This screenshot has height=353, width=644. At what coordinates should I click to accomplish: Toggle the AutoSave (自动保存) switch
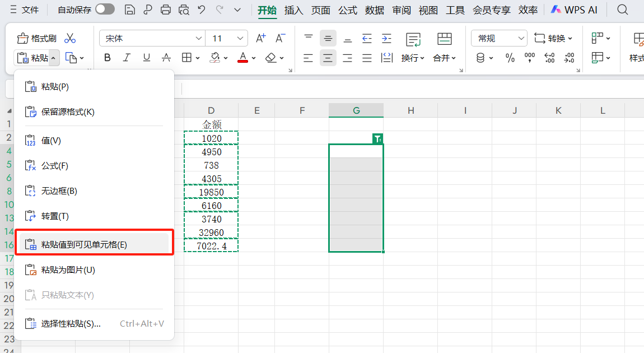point(105,10)
